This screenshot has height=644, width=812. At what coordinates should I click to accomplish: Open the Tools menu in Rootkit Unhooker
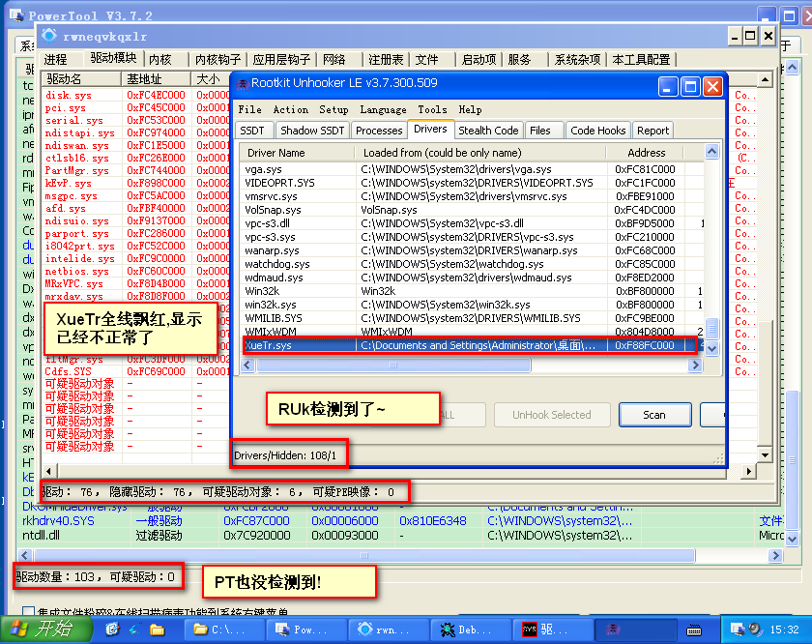[432, 109]
